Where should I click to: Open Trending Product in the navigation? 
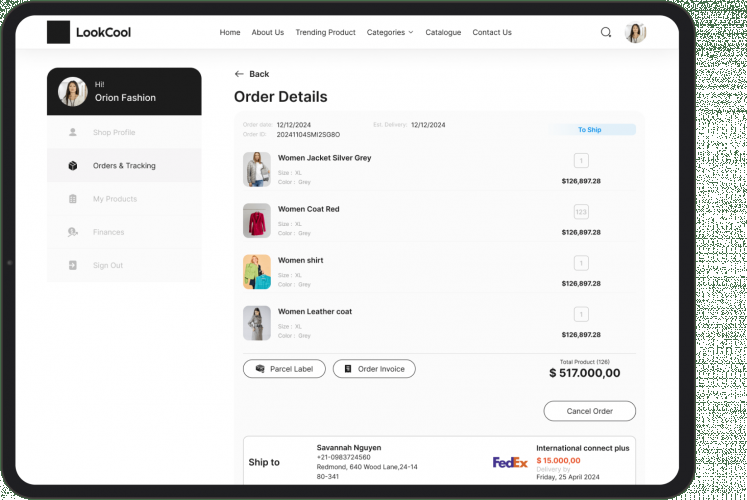point(325,32)
